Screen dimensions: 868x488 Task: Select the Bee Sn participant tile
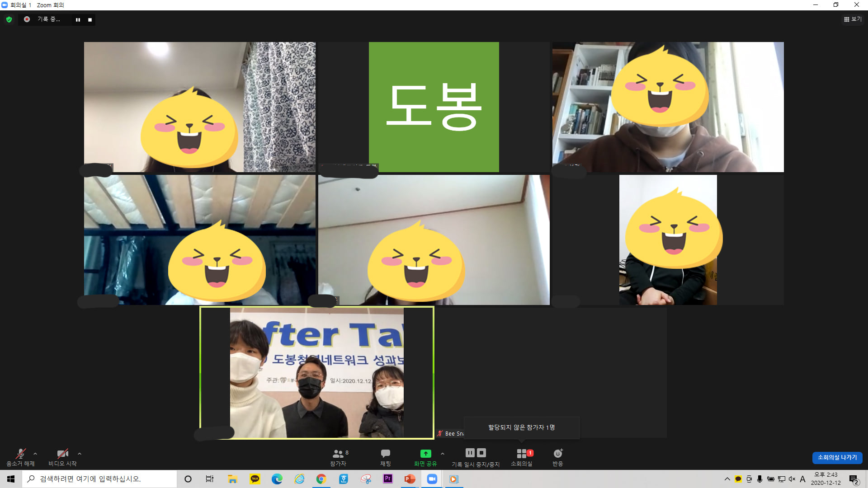coord(551,373)
